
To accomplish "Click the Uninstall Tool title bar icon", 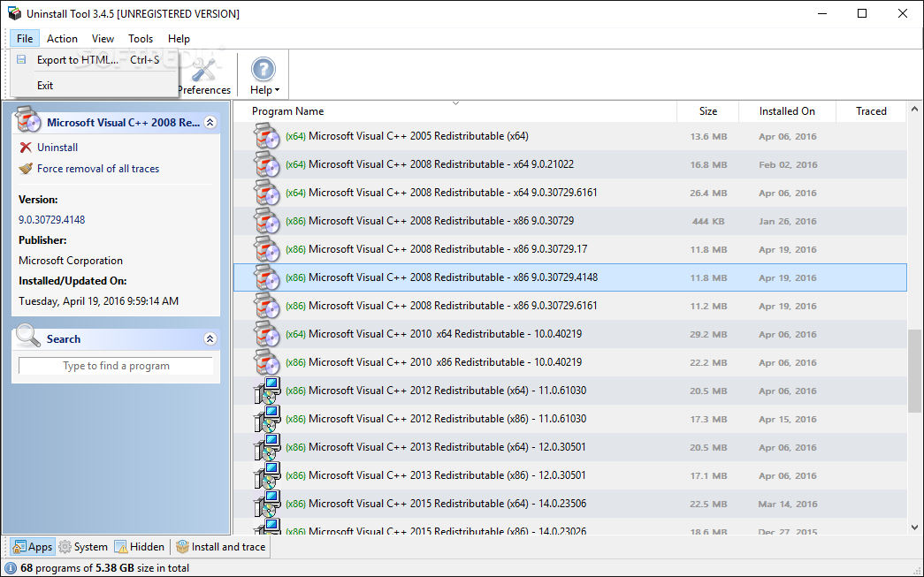I will coord(14,13).
